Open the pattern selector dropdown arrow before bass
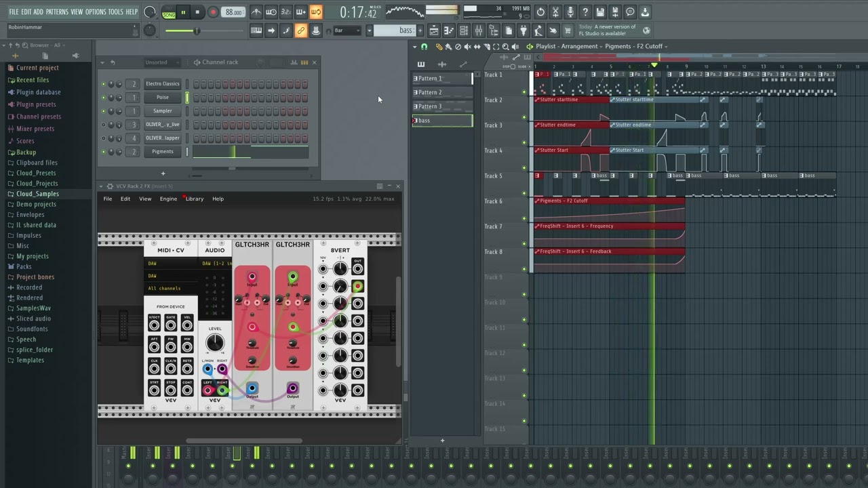Viewport: 868px width, 488px height. click(x=370, y=30)
